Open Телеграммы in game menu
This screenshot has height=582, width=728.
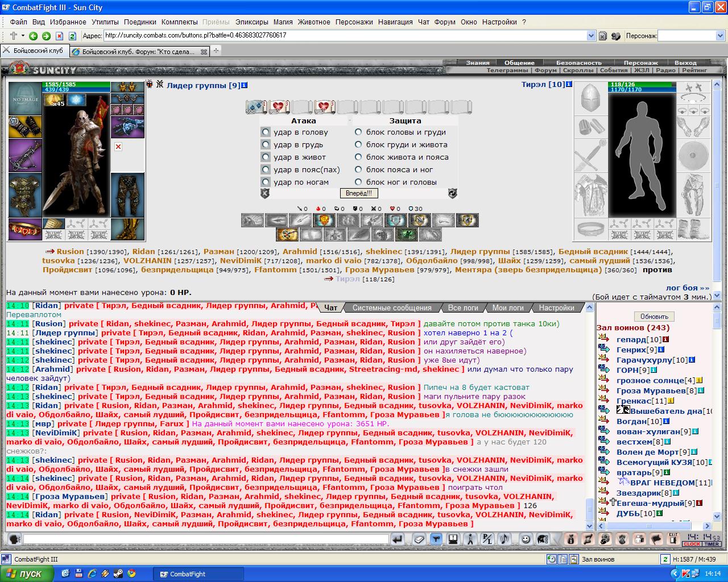(x=507, y=70)
